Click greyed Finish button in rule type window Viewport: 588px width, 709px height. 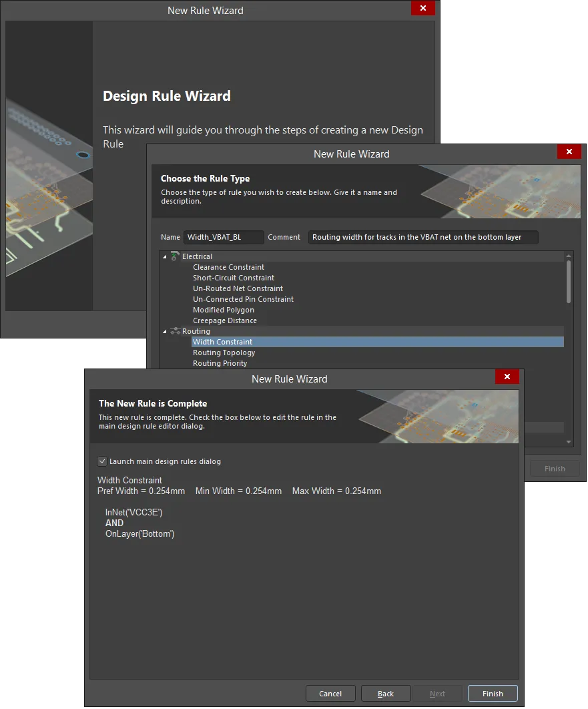pyautogui.click(x=555, y=469)
